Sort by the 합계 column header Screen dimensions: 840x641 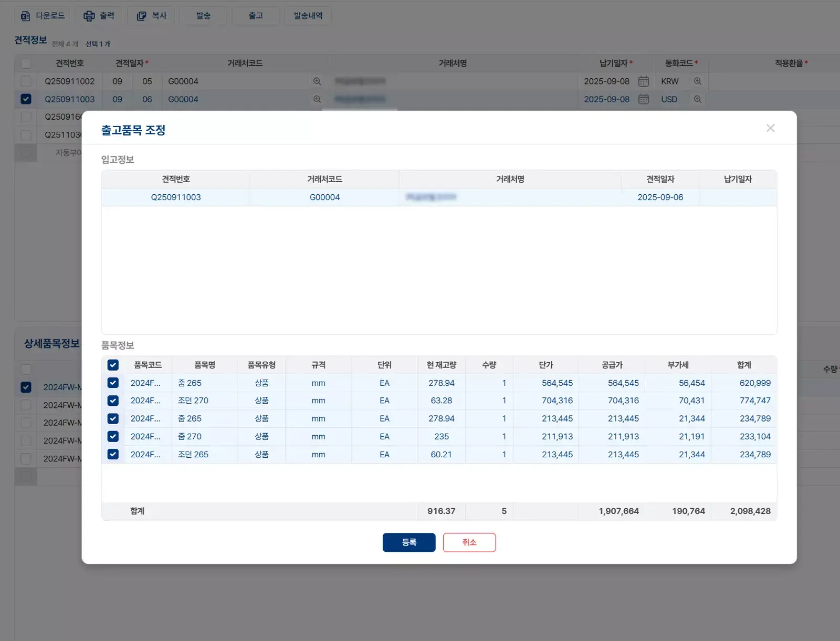coord(743,365)
